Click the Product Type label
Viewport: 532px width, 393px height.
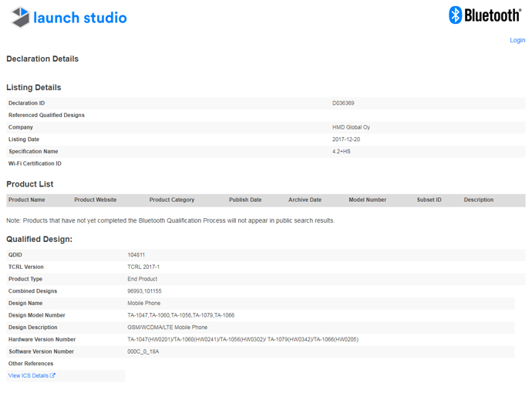25,279
